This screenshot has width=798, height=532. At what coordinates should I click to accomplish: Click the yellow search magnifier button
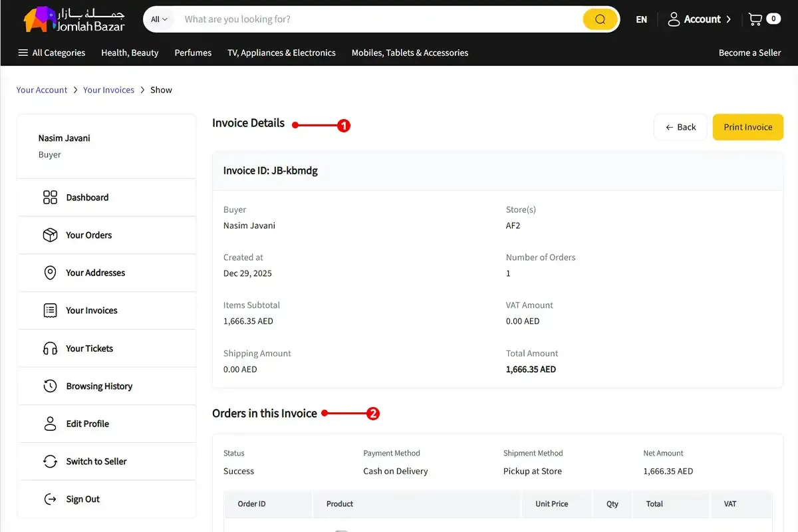point(600,19)
